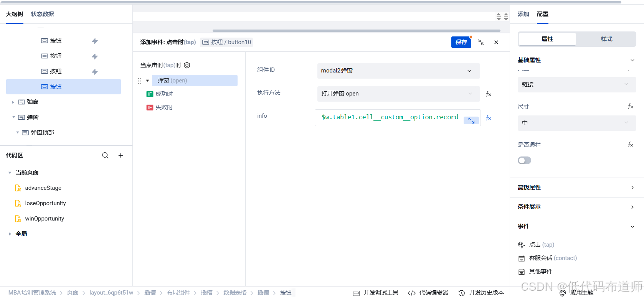The height and width of the screenshot is (298, 644).
Task: Open the 尺寸 中 dropdown
Action: [576, 123]
